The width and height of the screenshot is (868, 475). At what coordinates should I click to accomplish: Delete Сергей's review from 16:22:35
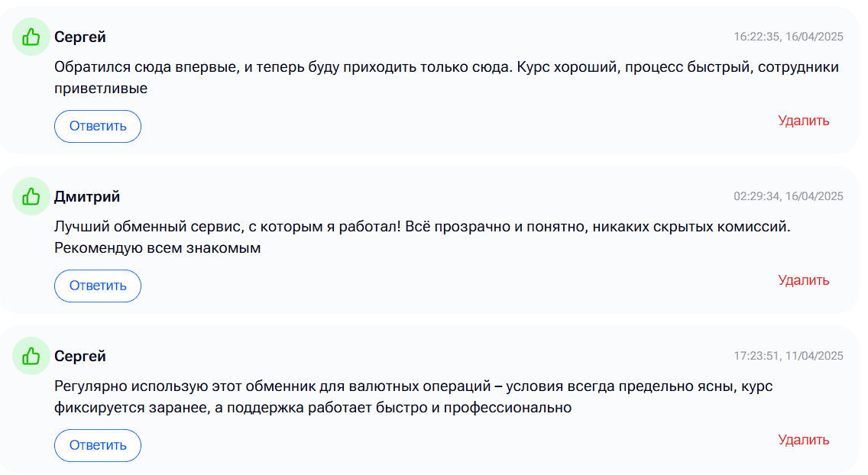[x=803, y=121]
